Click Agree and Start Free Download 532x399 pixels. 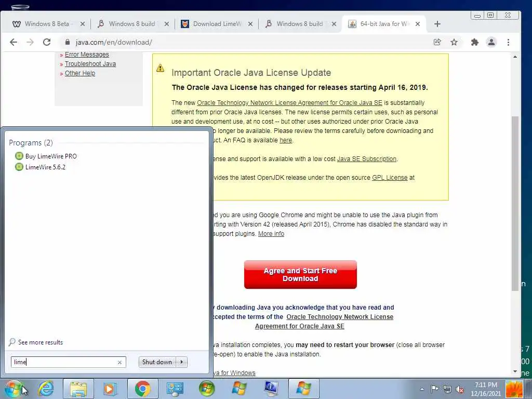pos(300,274)
